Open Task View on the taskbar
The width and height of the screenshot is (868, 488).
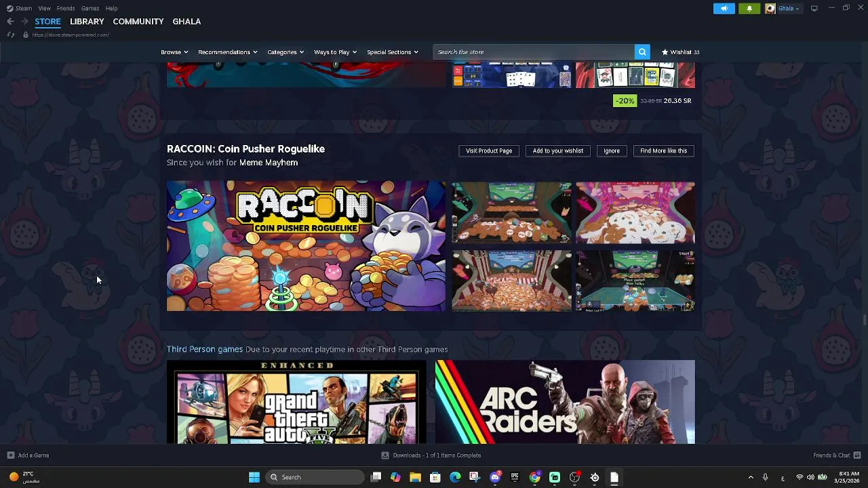(376, 477)
